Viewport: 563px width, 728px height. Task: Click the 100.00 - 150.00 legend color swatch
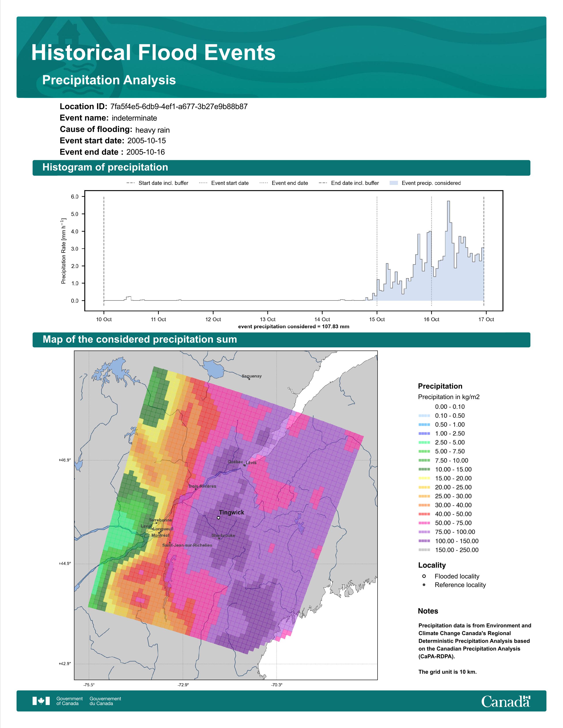pyautogui.click(x=424, y=541)
